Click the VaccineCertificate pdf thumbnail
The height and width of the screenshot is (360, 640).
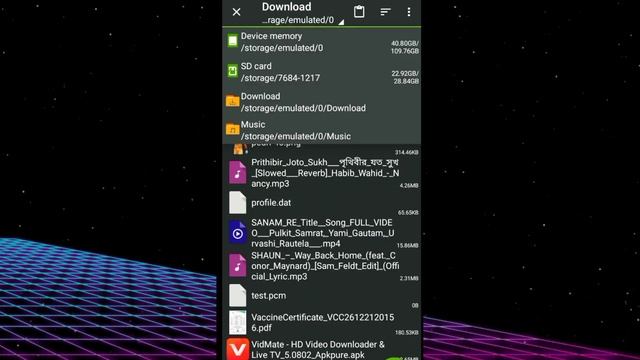237,322
